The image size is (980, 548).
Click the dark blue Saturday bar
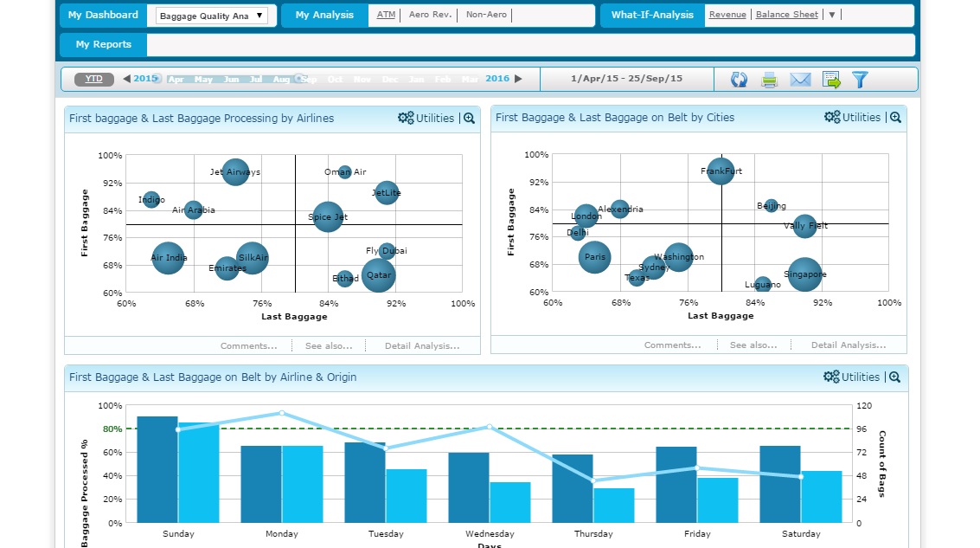tap(780, 484)
